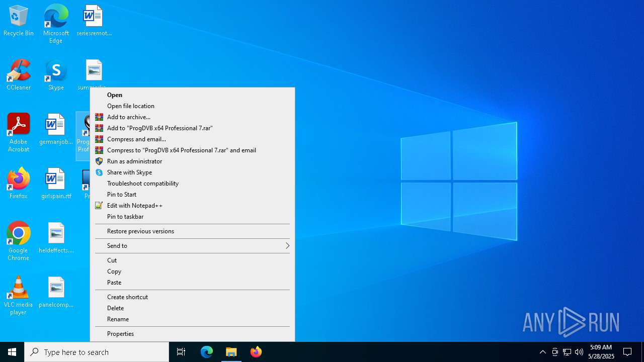The image size is (644, 362).
Task: Select Pin to taskbar
Action: [192, 217]
